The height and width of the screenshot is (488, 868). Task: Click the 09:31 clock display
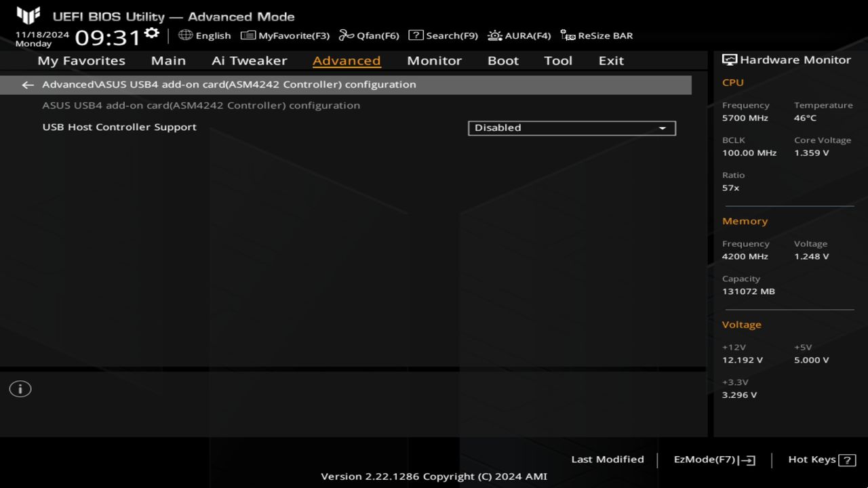coord(108,37)
